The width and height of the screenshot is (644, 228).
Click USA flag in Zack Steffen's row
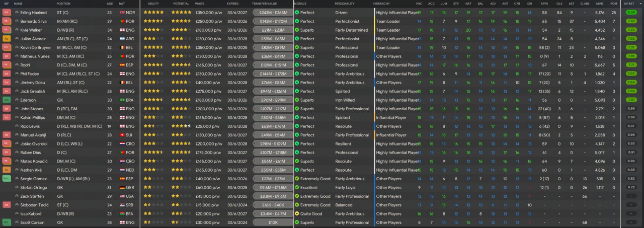(x=122, y=196)
